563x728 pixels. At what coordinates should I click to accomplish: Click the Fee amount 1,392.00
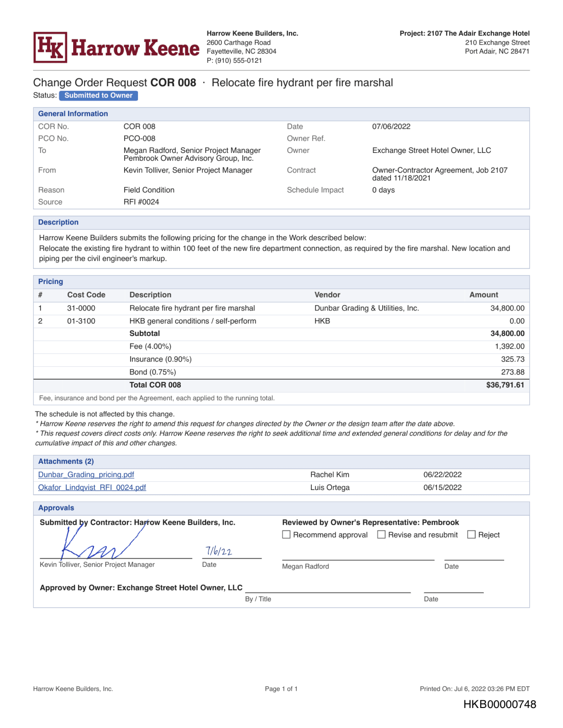pos(510,347)
